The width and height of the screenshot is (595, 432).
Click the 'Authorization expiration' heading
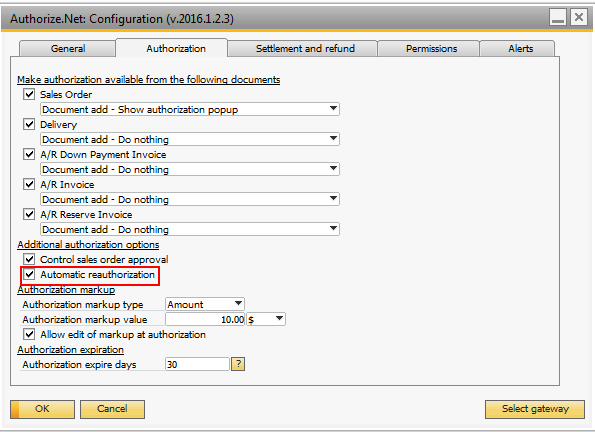71,349
